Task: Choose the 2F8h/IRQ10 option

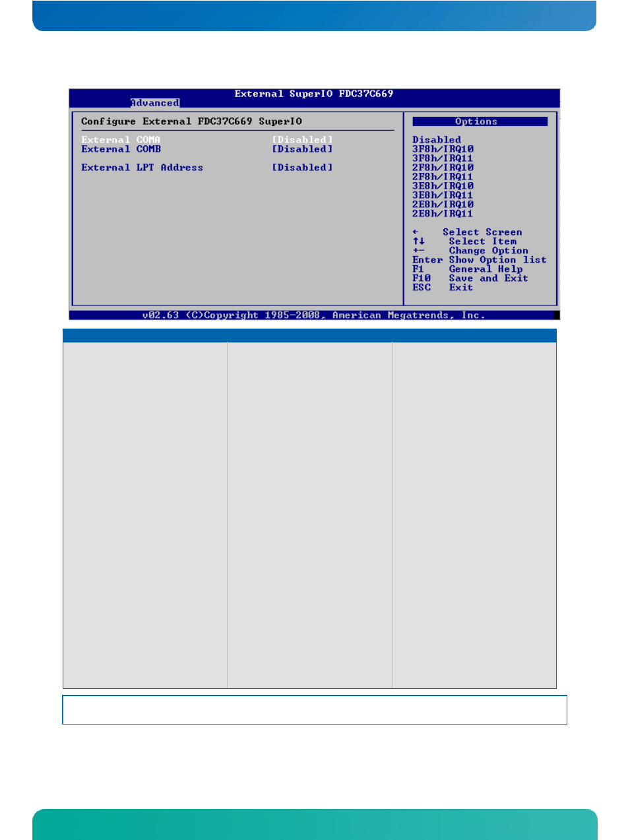Action: [443, 168]
